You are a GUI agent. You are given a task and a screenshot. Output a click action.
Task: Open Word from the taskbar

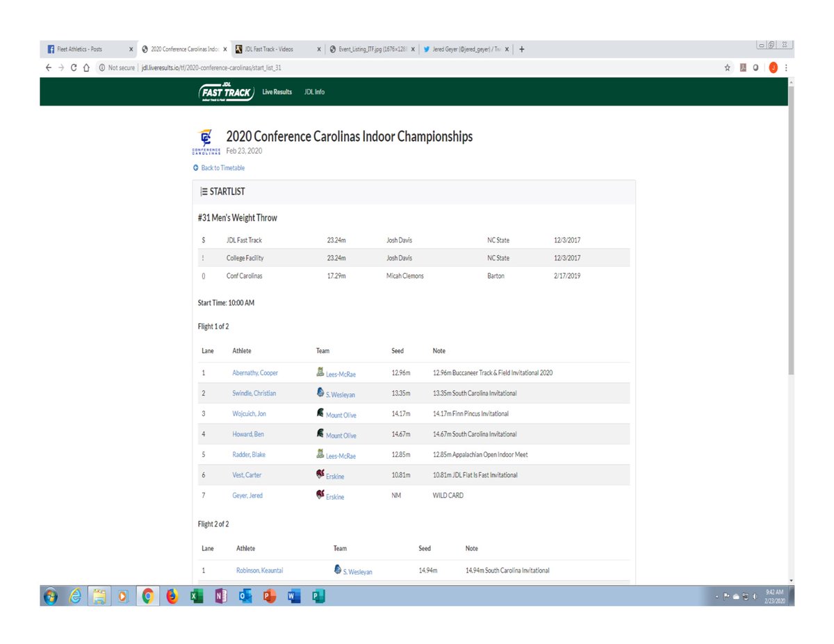pyautogui.click(x=294, y=596)
